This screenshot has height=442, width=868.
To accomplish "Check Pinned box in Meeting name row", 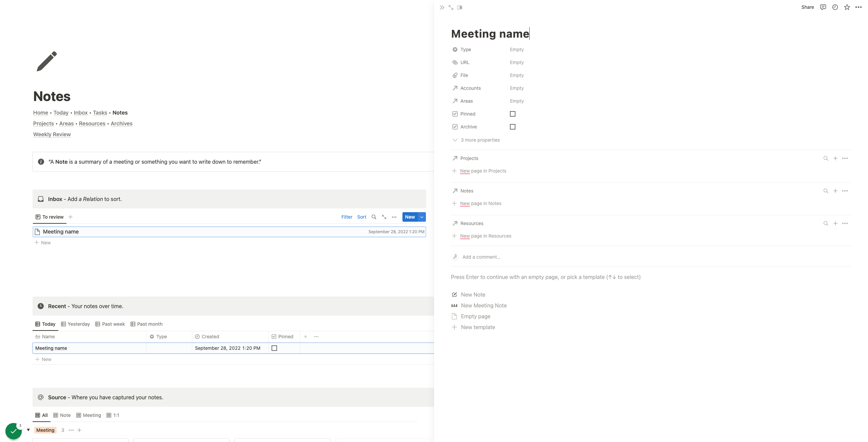I will [274, 348].
